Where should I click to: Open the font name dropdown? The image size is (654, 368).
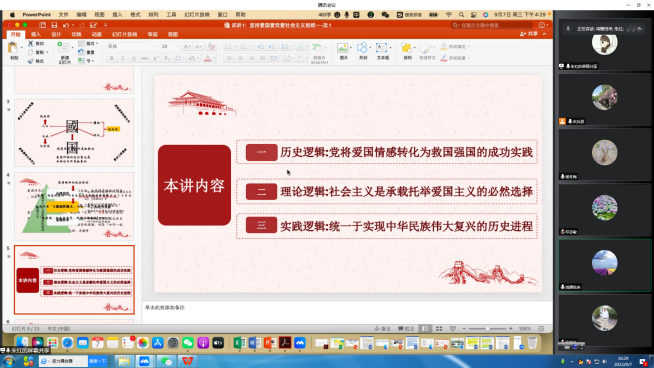point(155,46)
